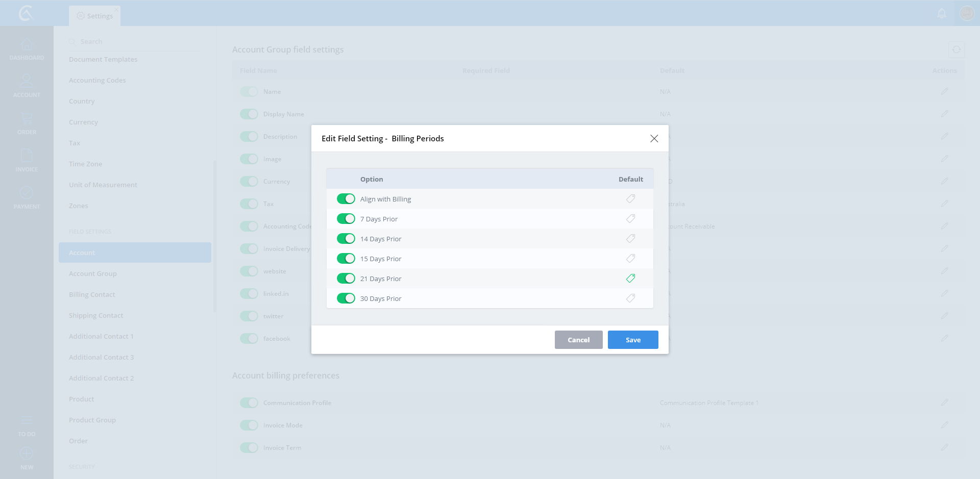Open notifications bell icon
Viewport: 980px width, 479px height.
click(x=942, y=14)
